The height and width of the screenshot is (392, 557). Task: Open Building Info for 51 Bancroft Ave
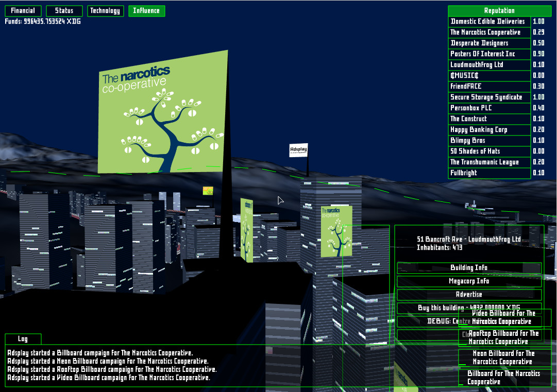(468, 267)
